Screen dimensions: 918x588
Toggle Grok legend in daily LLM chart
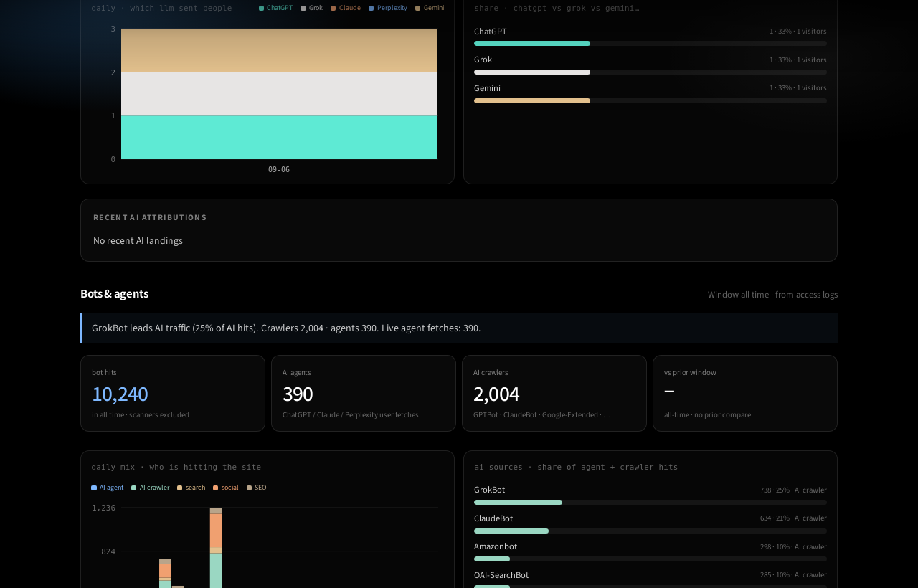click(x=312, y=8)
